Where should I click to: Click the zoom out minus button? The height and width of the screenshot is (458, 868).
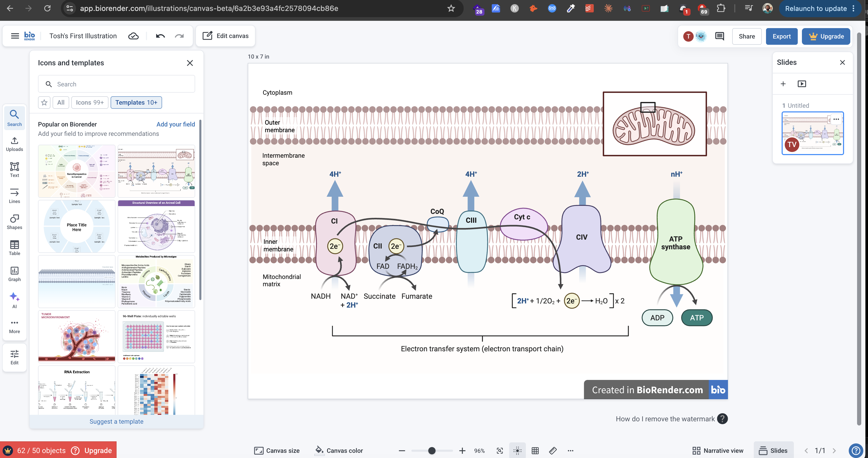pos(402,451)
